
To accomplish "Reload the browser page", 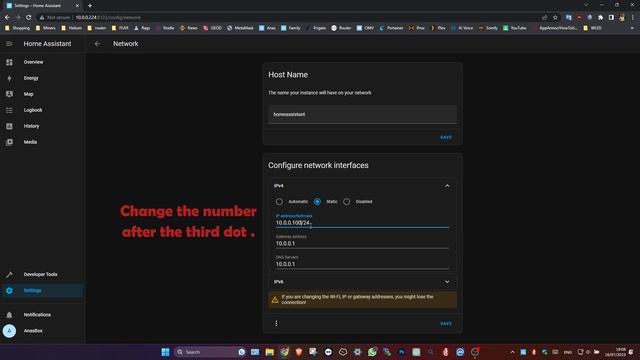I will tap(29, 18).
